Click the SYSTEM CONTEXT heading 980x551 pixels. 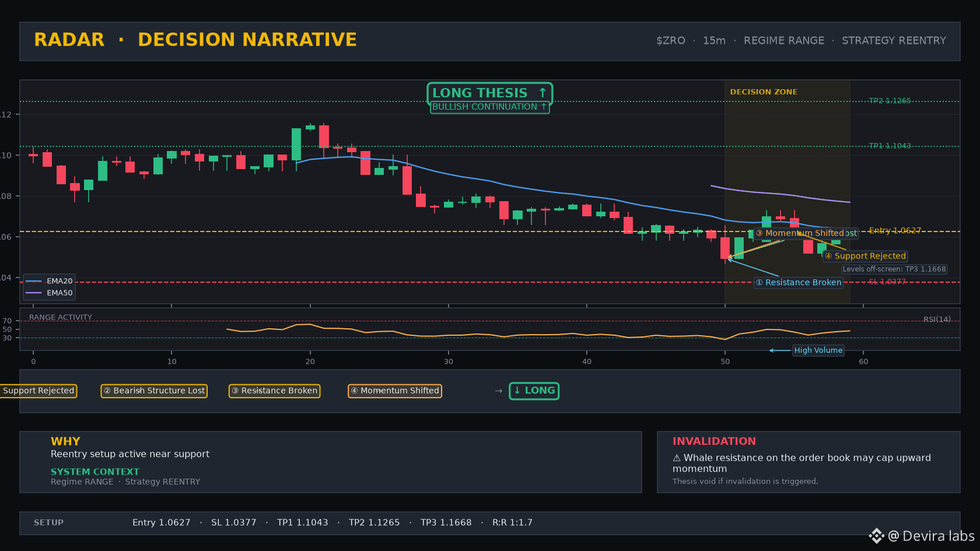(95, 472)
